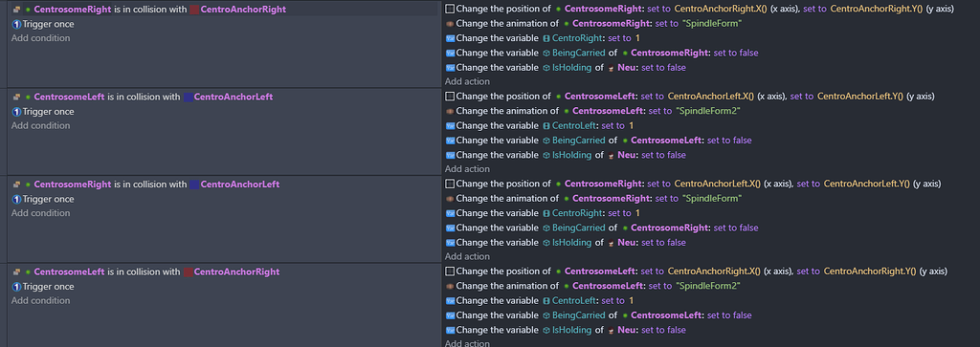This screenshot has height=347, width=980.
Task: Select "SpindleForm2" value in CentrosomeLeft/CentroAnchorLeft event
Action: pos(708,111)
